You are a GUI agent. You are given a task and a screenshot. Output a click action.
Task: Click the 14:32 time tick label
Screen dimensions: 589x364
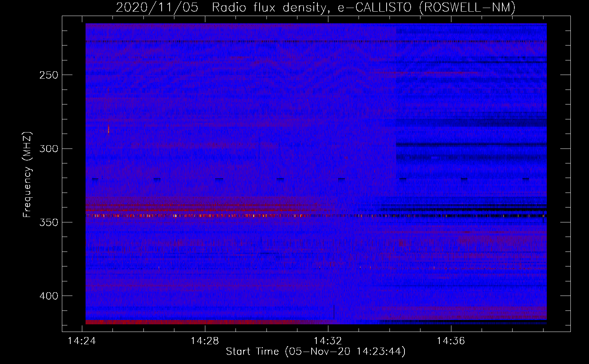[x=328, y=341]
